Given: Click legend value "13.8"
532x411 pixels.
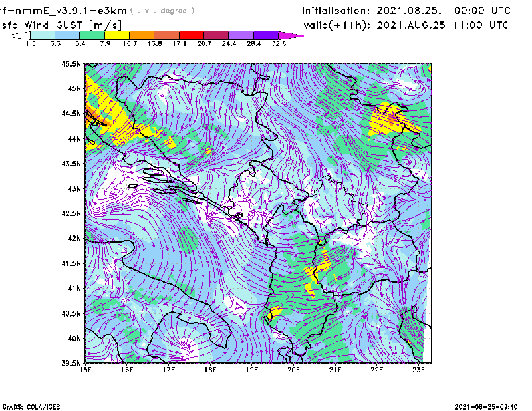Looking at the screenshot, I should 155,43.
